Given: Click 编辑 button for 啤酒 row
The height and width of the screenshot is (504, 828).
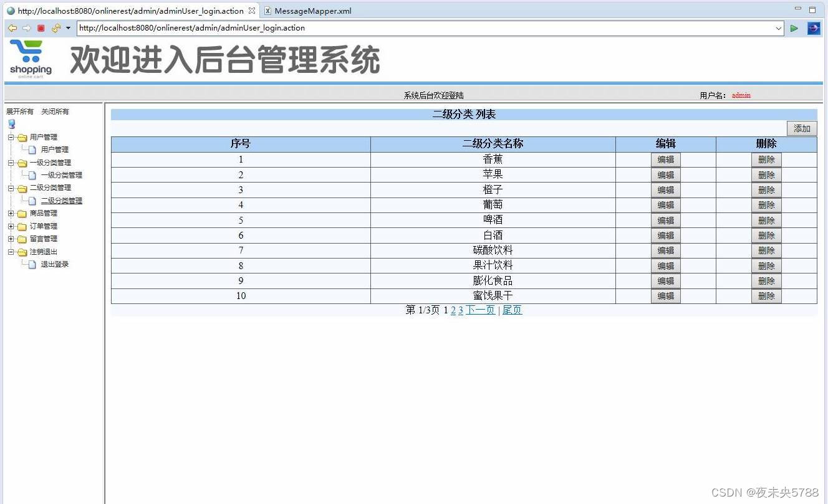Looking at the screenshot, I should pos(666,221).
